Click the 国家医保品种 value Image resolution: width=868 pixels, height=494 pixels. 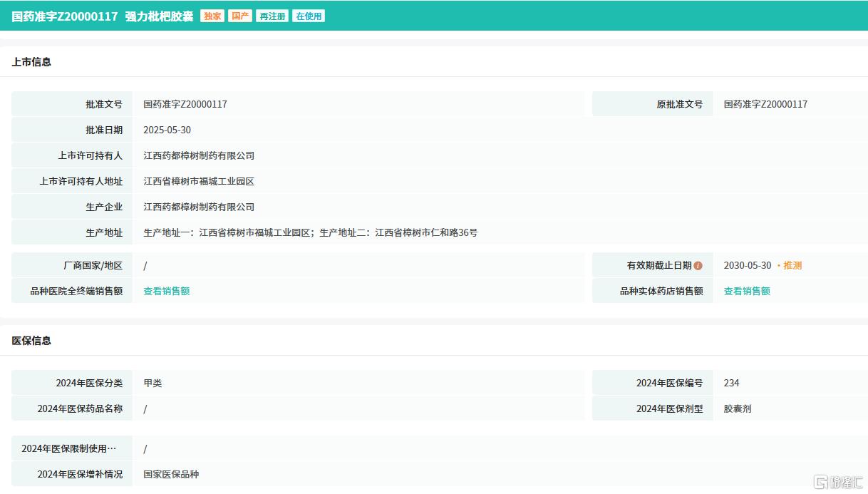pyautogui.click(x=171, y=474)
